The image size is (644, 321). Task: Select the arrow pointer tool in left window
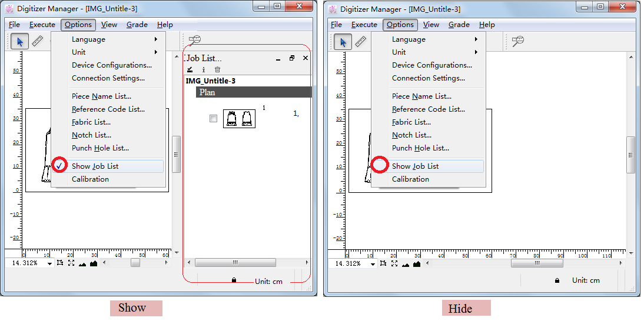coord(21,42)
